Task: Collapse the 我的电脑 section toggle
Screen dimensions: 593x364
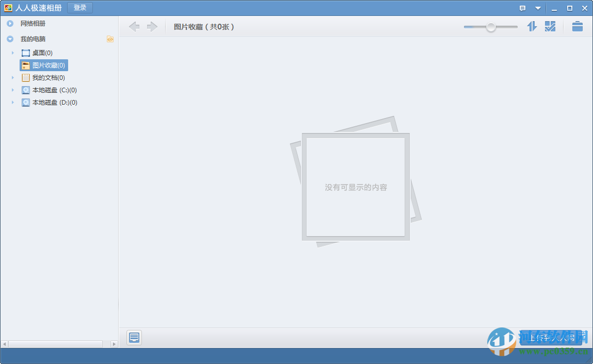Action: 10,39
